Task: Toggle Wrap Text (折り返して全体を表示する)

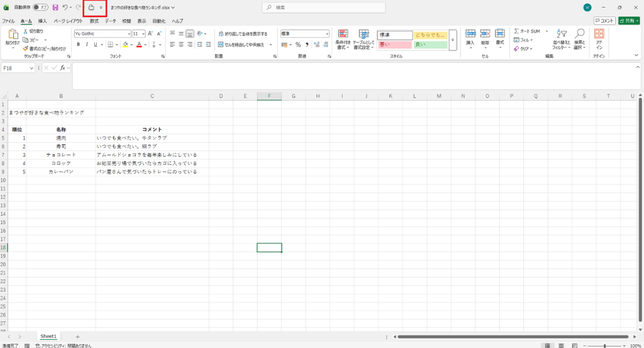Action: tap(243, 34)
